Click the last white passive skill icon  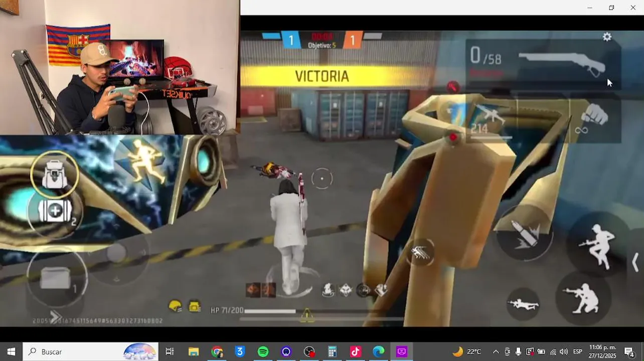381,290
